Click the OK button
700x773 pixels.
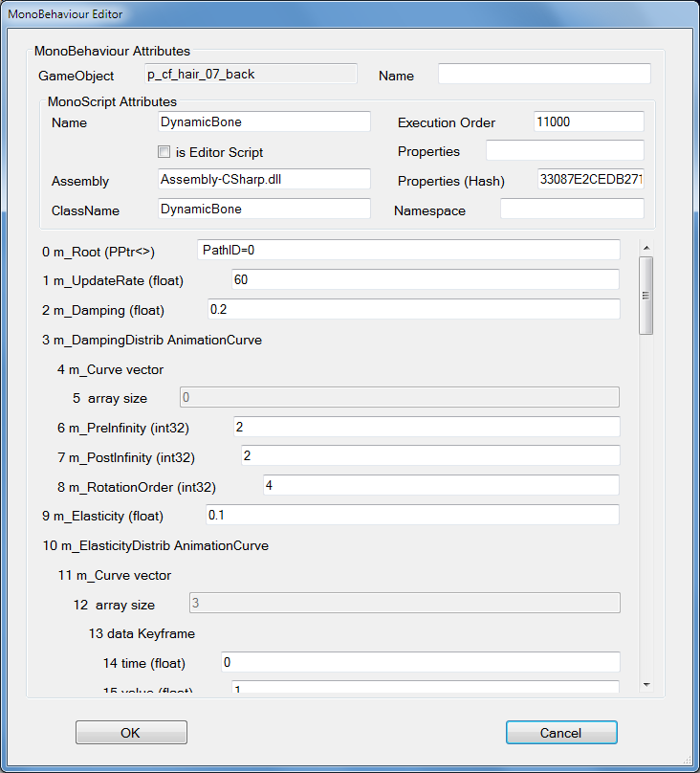coord(131,733)
